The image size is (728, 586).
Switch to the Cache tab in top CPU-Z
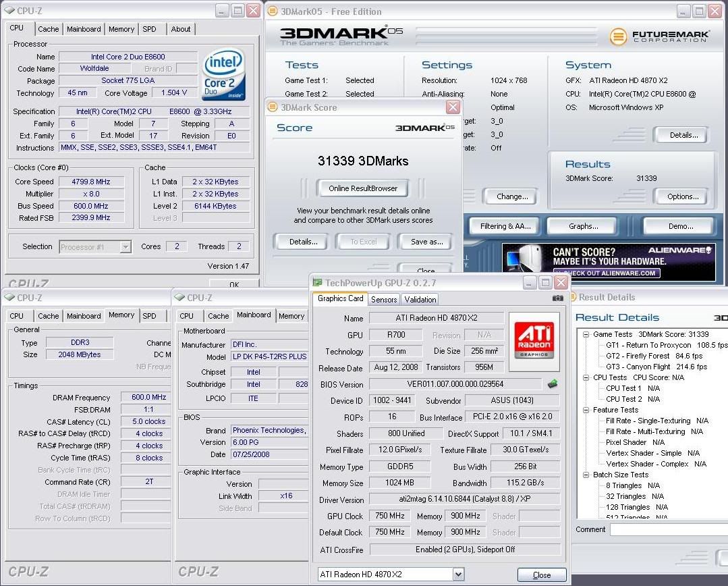tap(49, 29)
